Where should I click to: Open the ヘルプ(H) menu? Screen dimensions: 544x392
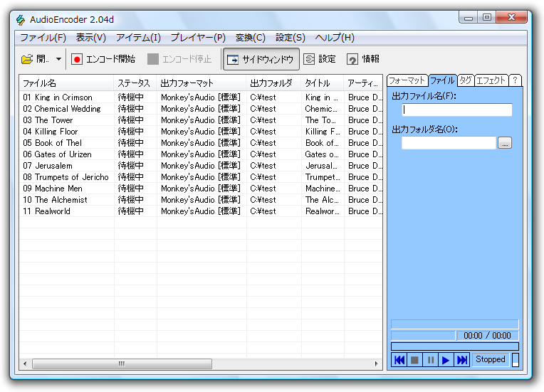pos(335,38)
